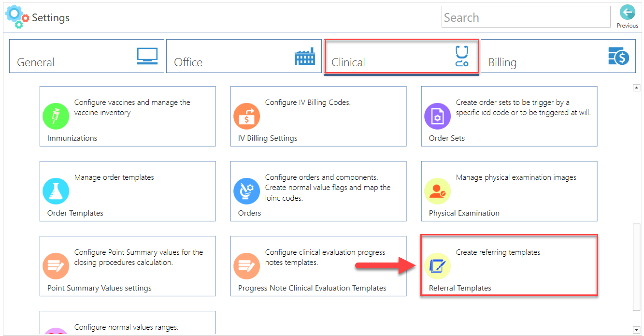The width and height of the screenshot is (644, 336).
Task: Open the Immunizations label link
Action: [x=72, y=138]
